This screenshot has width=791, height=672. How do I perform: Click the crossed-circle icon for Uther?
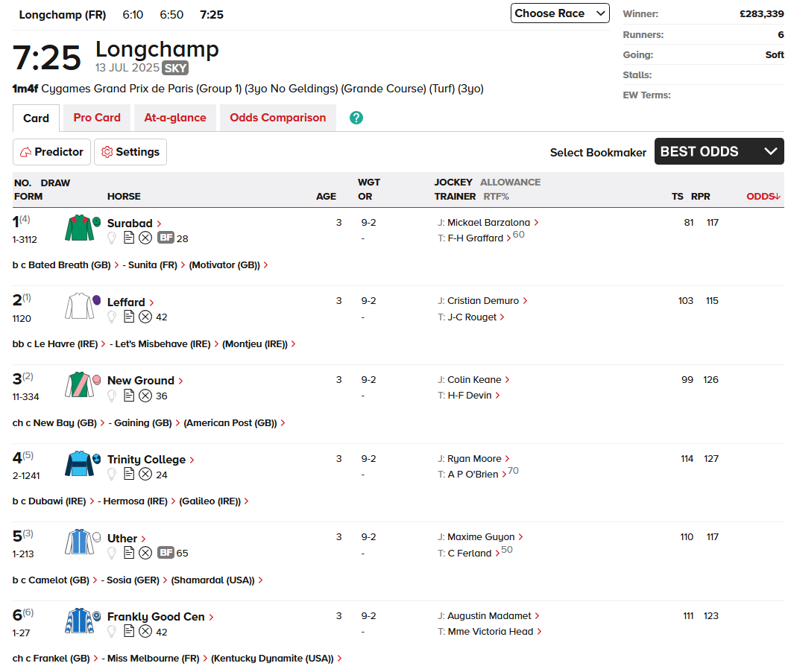(x=145, y=553)
